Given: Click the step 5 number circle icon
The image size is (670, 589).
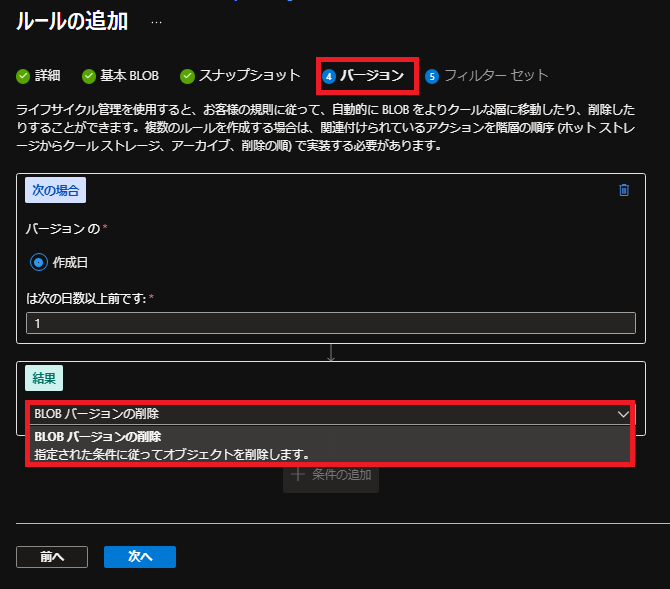Looking at the screenshot, I should coord(432,77).
